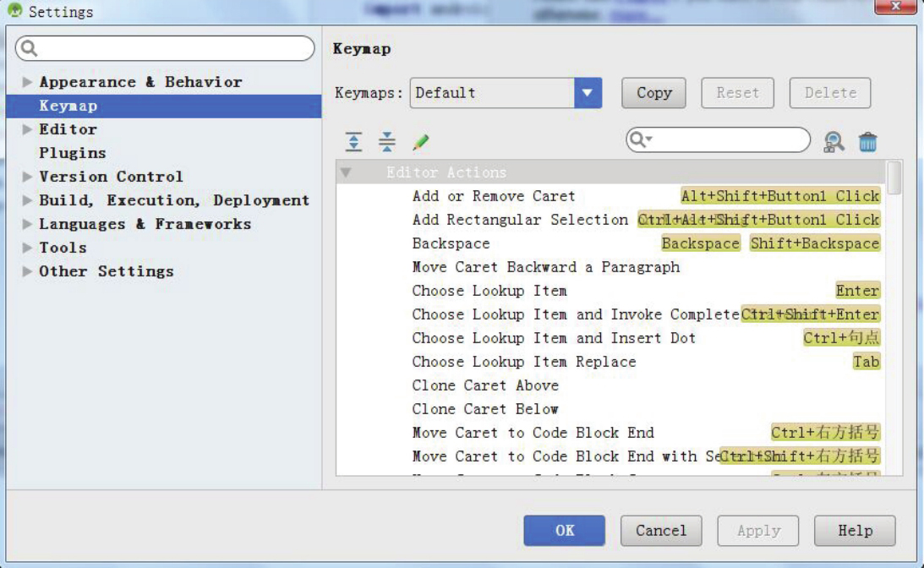Select Move Caret to Code Block End with Selection
Viewport: 924px width, 568px height.
click(610, 456)
